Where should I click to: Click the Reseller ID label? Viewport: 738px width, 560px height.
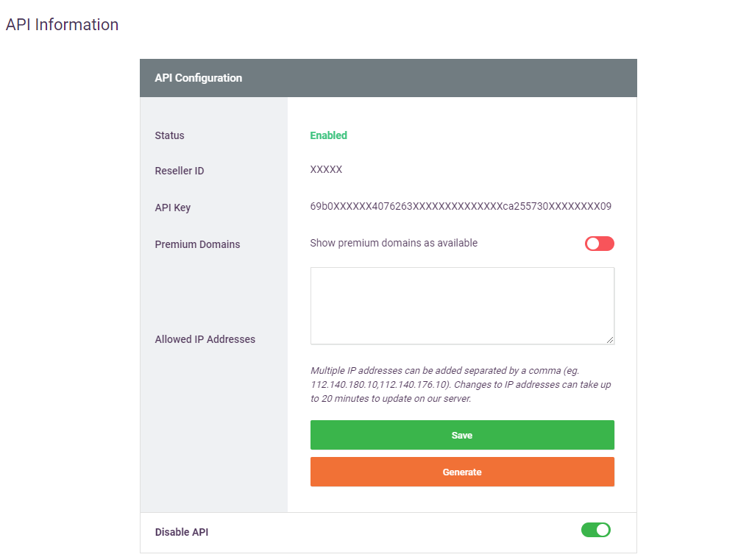(x=179, y=171)
